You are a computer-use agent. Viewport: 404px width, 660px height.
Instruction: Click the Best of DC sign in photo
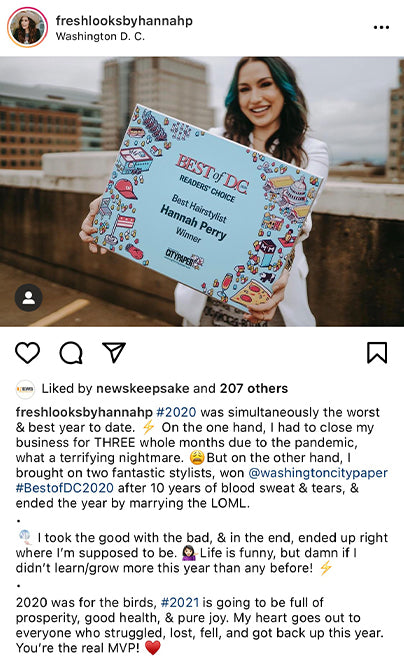pyautogui.click(x=206, y=208)
